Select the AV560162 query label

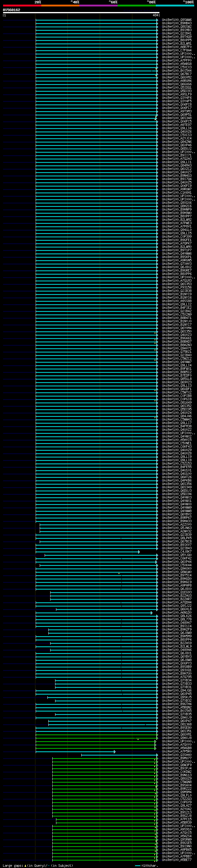pos(11,10)
